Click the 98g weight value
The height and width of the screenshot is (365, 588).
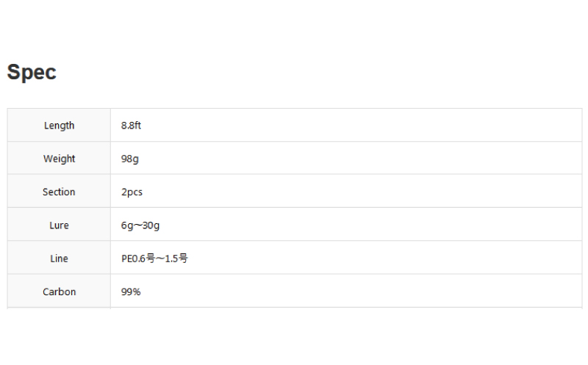click(130, 159)
